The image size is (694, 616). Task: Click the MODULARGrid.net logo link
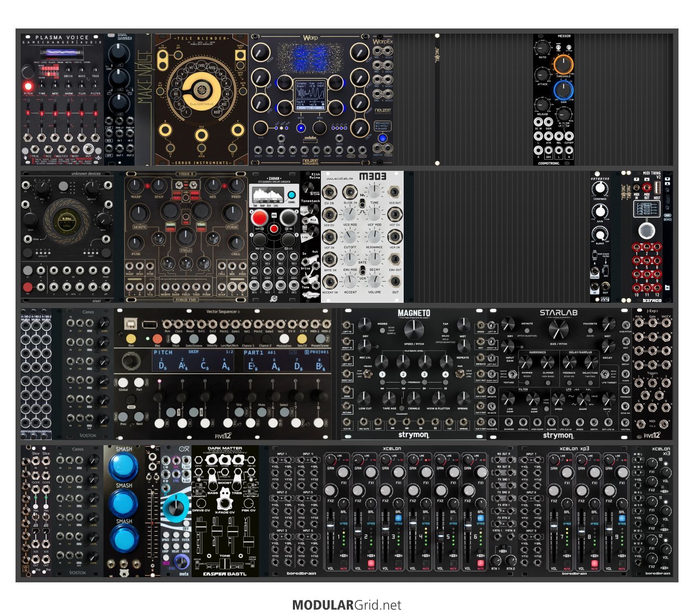(346, 605)
